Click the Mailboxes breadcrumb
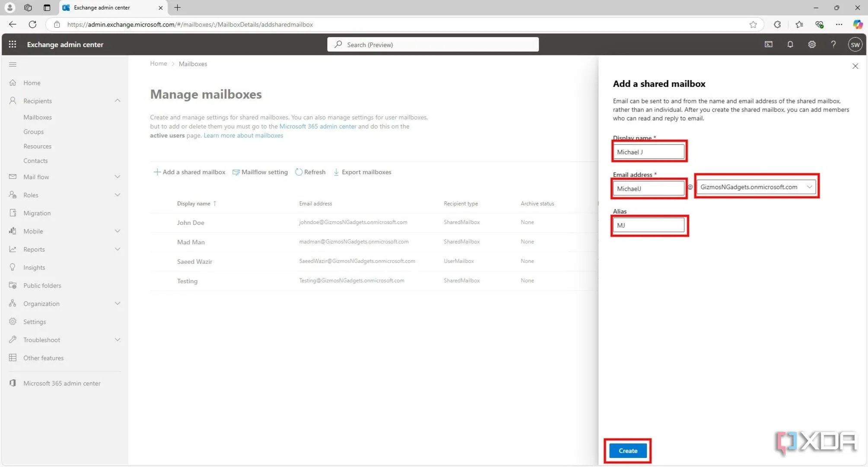This screenshot has height=467, width=868. [x=193, y=64]
